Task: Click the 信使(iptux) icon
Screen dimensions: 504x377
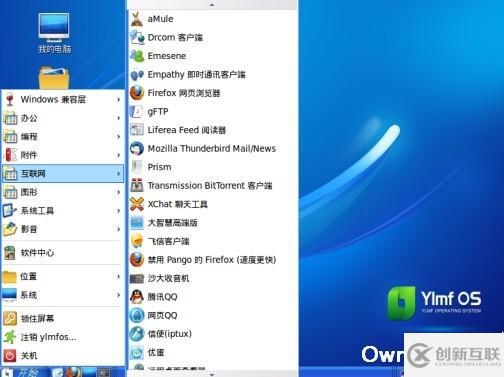Action: point(137,334)
